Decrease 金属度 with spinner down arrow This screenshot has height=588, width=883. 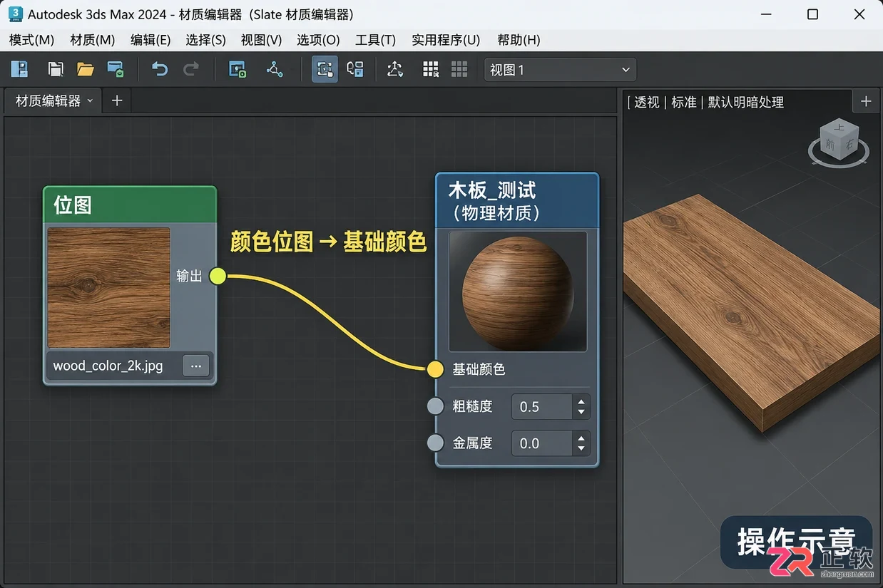tap(581, 449)
